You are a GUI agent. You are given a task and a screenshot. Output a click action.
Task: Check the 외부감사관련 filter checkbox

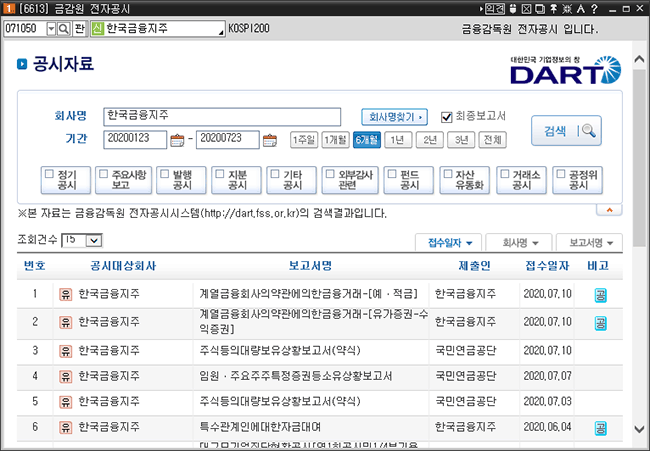(x=330, y=174)
